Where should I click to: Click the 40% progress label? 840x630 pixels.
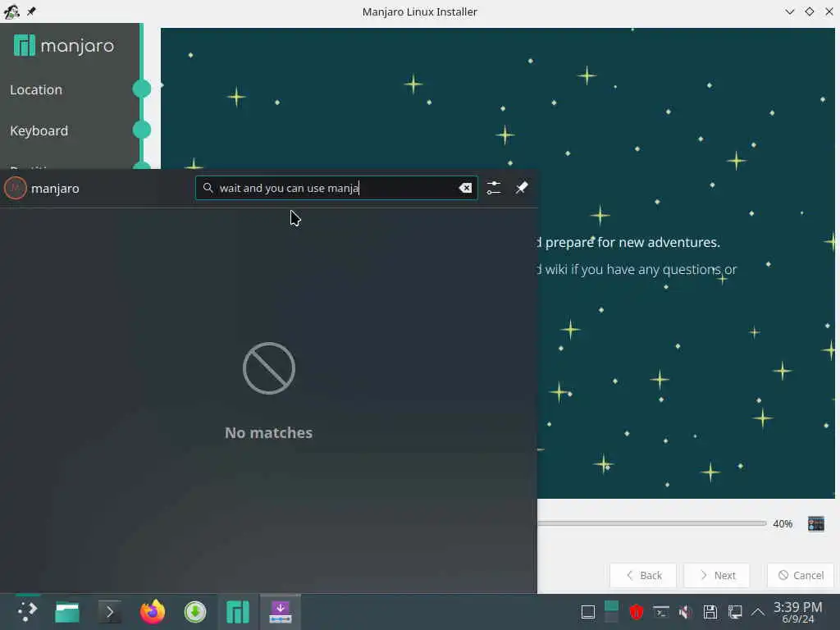pos(783,524)
